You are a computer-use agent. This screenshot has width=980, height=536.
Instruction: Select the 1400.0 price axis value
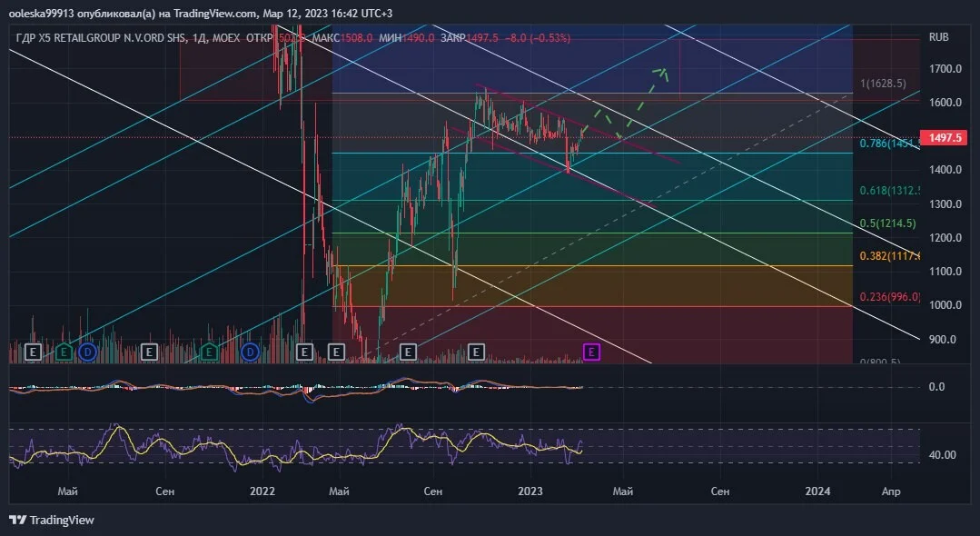945,170
